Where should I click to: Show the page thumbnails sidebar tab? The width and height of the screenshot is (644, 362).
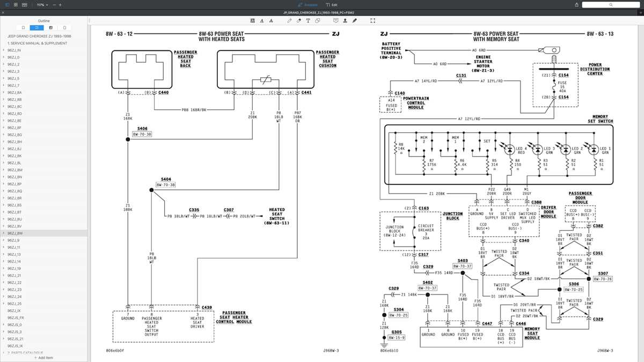(x=64, y=27)
